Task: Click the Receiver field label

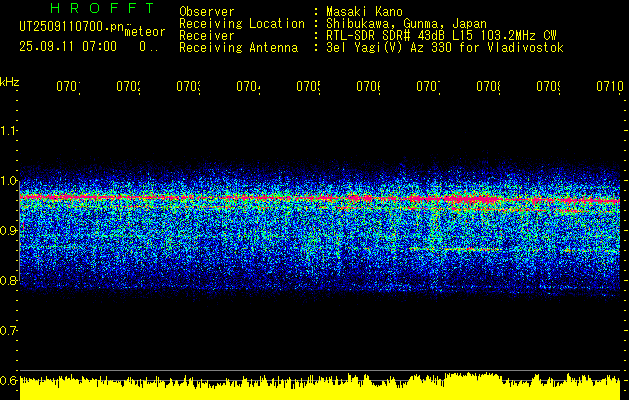Action: click(x=207, y=36)
